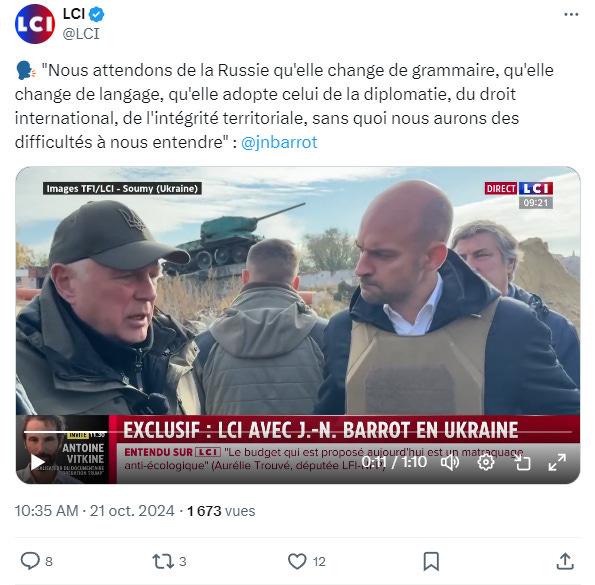Viewport: 595px width, 585px height.
Task: Toggle picture-in-picture mode icon
Action: pyautogui.click(x=522, y=462)
